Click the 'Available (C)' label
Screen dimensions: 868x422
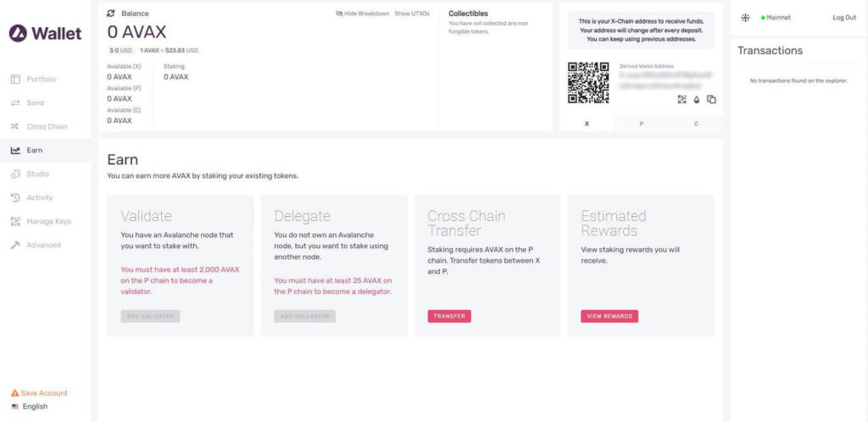(124, 110)
